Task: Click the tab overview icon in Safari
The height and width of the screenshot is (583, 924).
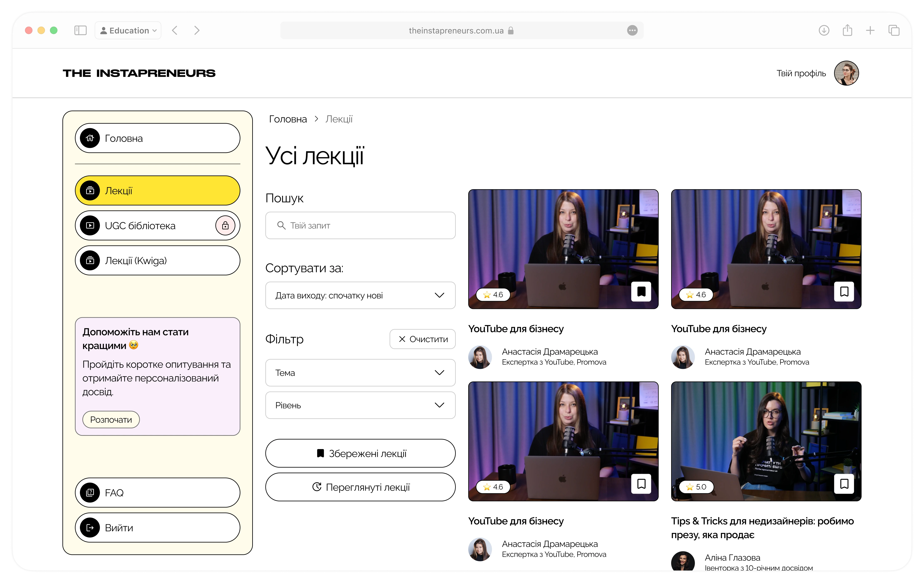Action: (x=894, y=30)
